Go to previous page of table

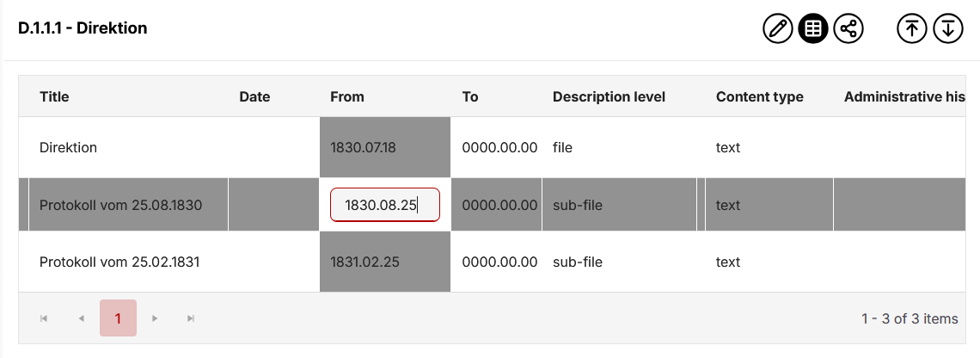coord(82,318)
